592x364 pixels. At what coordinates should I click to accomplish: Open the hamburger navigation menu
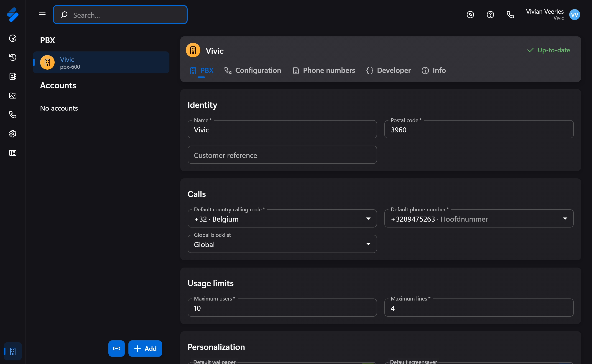42,15
